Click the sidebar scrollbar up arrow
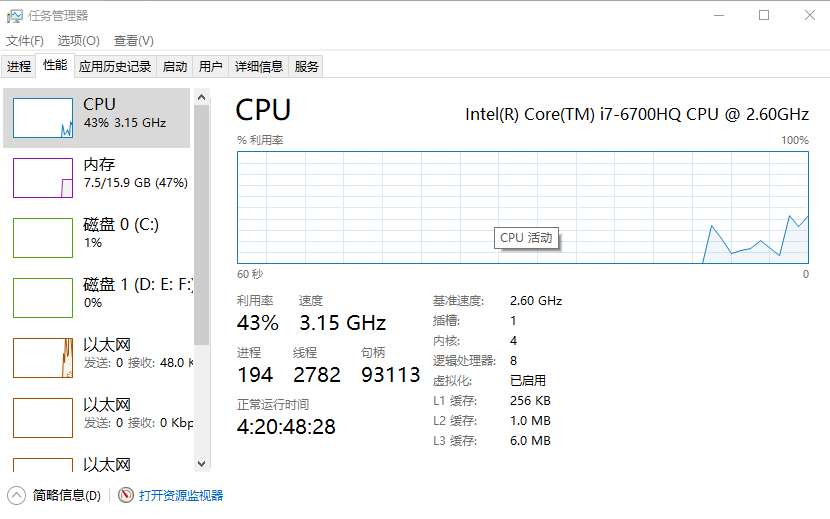Viewport: 830px width, 519px height. click(201, 97)
